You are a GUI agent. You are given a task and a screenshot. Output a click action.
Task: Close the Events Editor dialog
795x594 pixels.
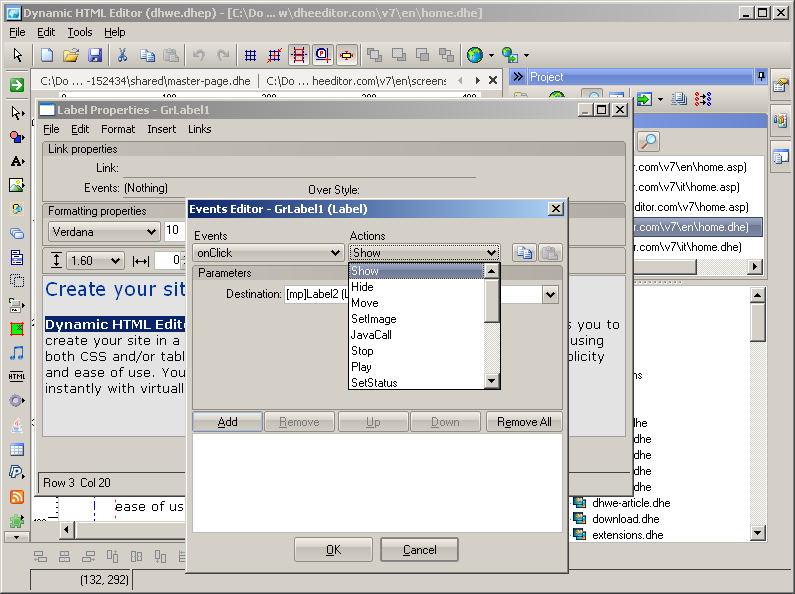click(556, 208)
